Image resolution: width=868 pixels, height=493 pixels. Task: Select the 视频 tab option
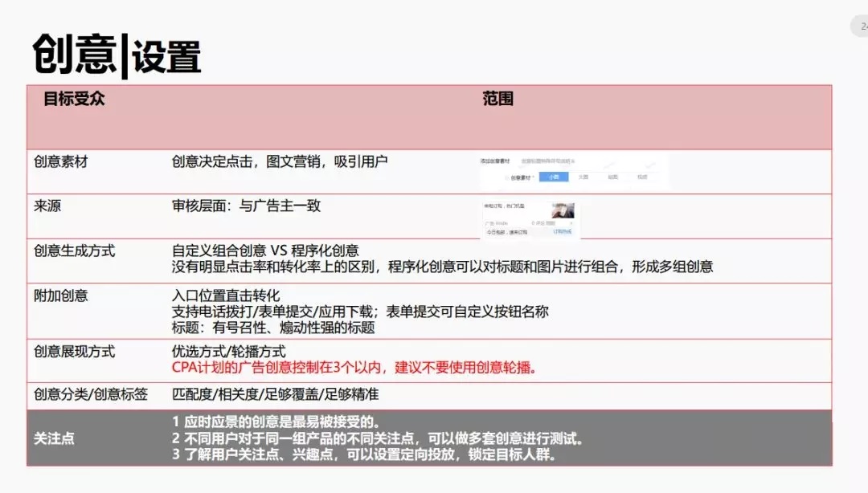(642, 177)
